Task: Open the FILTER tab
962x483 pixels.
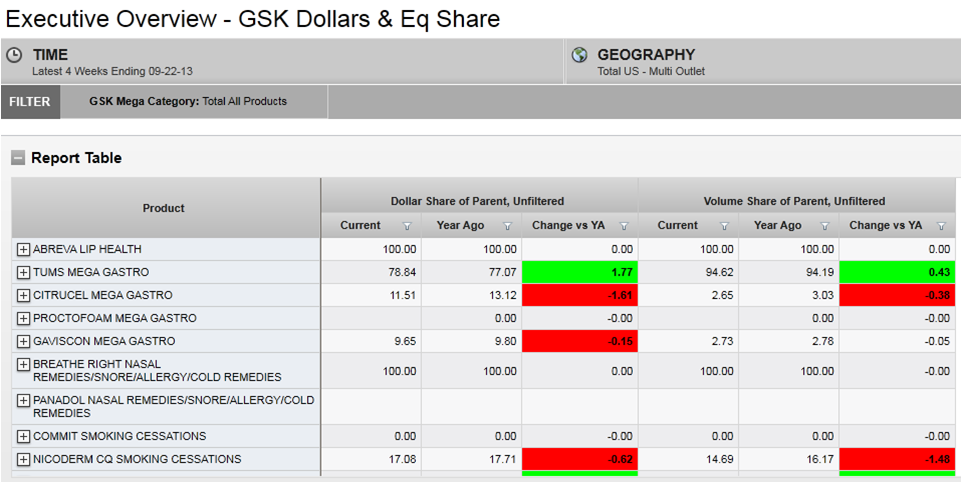Action: click(30, 102)
